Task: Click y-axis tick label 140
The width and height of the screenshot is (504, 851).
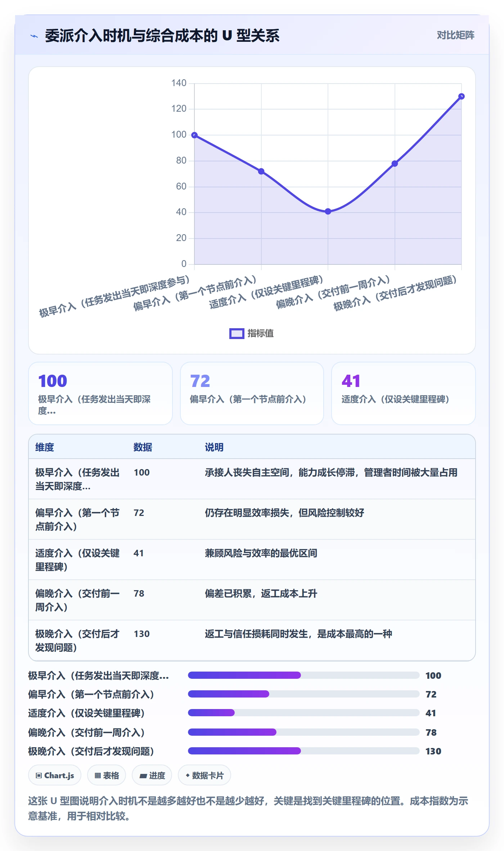Action: 179,83
